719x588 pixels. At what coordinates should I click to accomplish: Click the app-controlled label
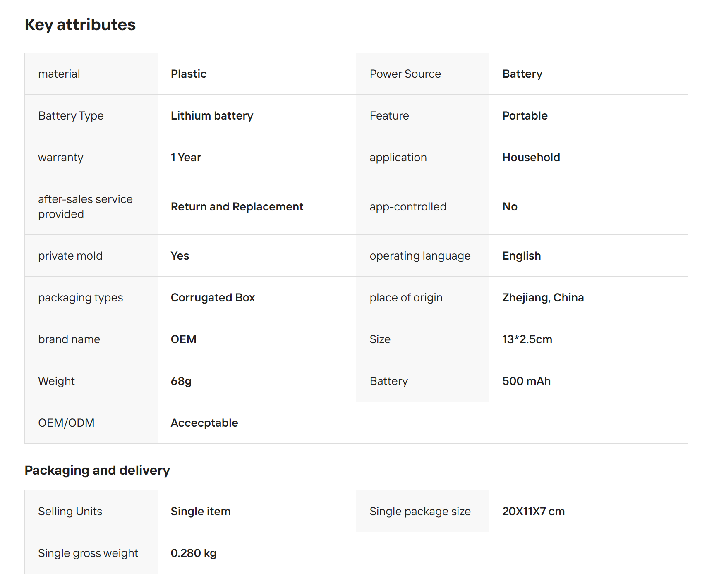click(x=408, y=207)
